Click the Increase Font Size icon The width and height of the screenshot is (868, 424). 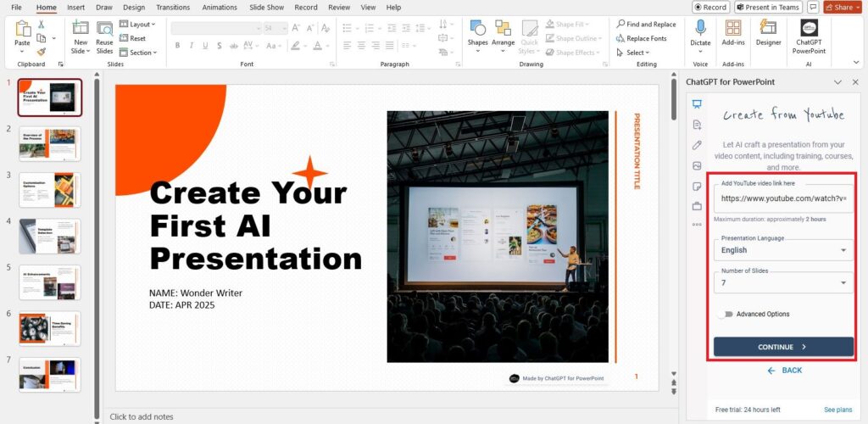click(x=296, y=28)
